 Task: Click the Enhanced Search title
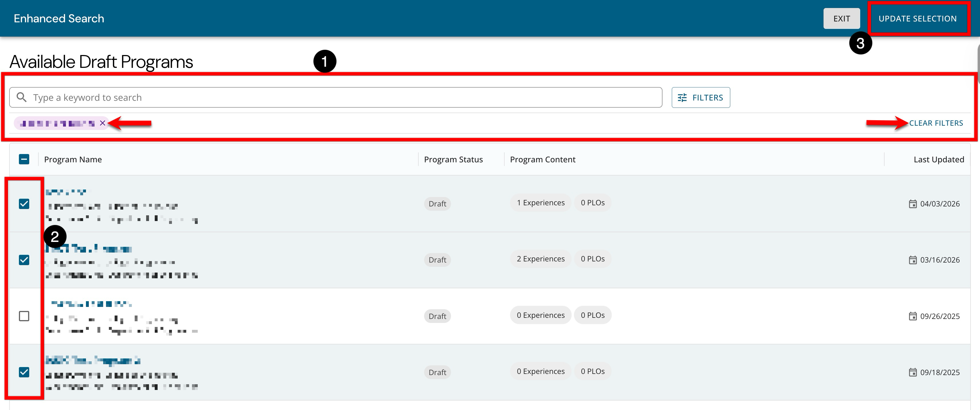point(59,18)
